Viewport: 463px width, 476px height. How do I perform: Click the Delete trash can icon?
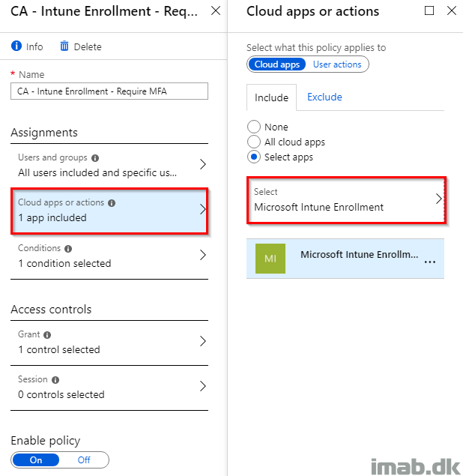tap(64, 46)
